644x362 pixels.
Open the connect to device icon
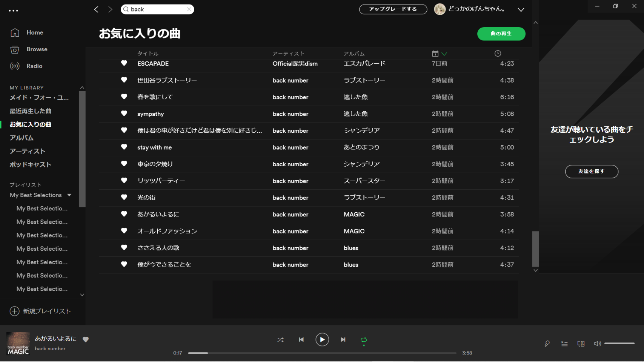581,344
